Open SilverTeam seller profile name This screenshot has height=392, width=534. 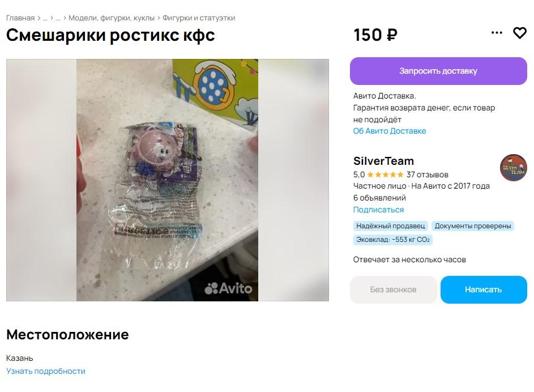383,161
